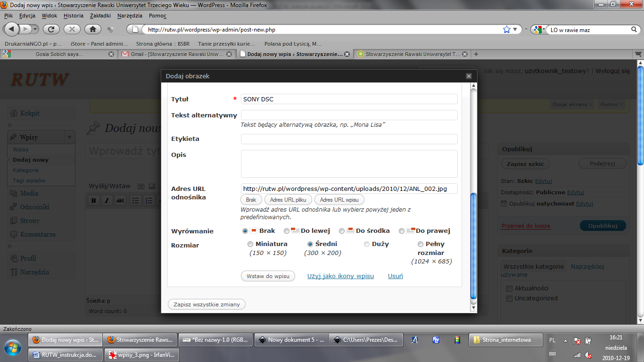This screenshot has width=644, height=362.
Task: Click the Tytuł input field
Action: (x=349, y=99)
